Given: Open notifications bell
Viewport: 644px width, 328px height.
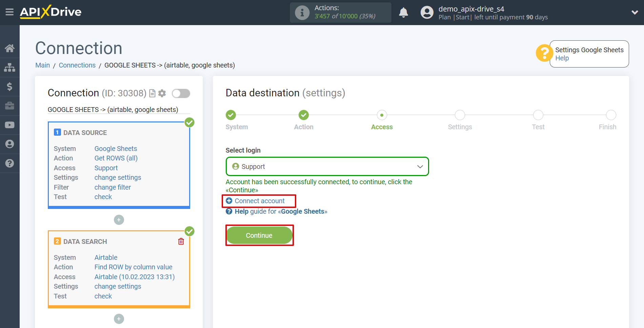Looking at the screenshot, I should (x=403, y=13).
